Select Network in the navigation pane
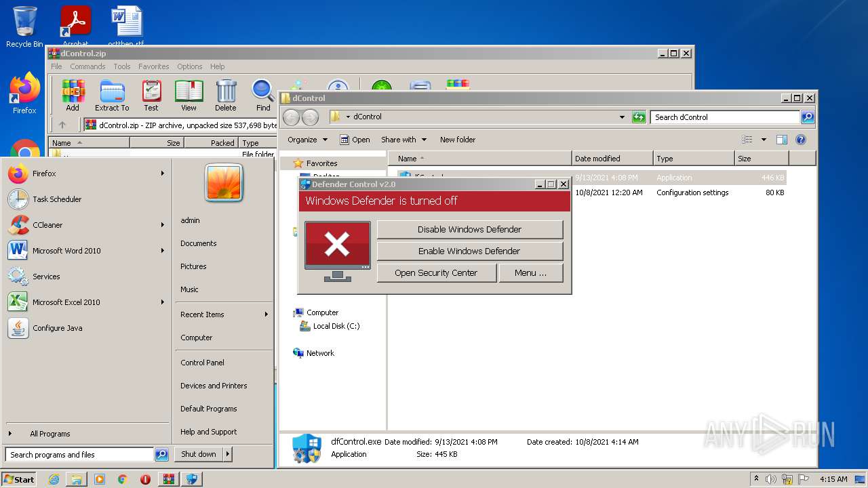This screenshot has width=868, height=488. tap(313, 353)
